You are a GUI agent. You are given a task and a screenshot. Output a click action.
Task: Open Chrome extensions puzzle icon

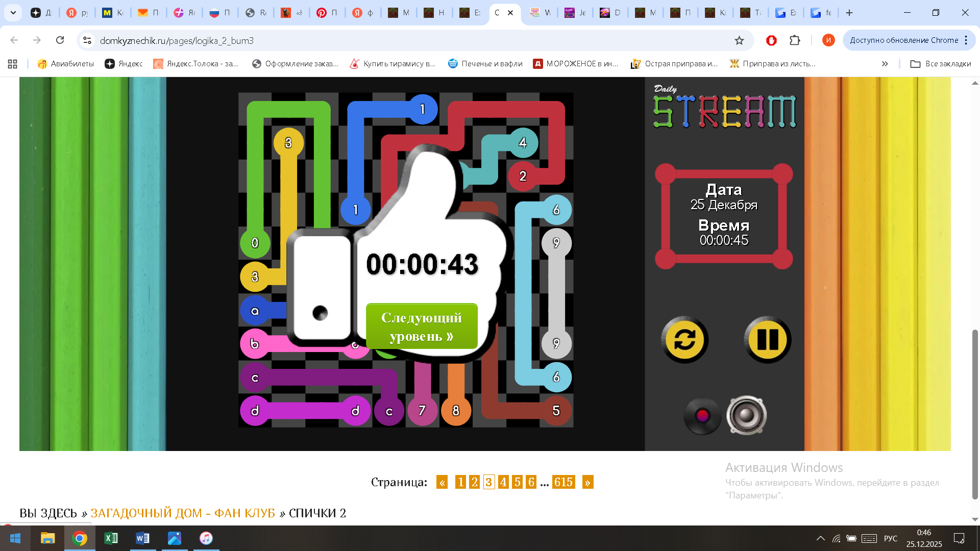[795, 40]
